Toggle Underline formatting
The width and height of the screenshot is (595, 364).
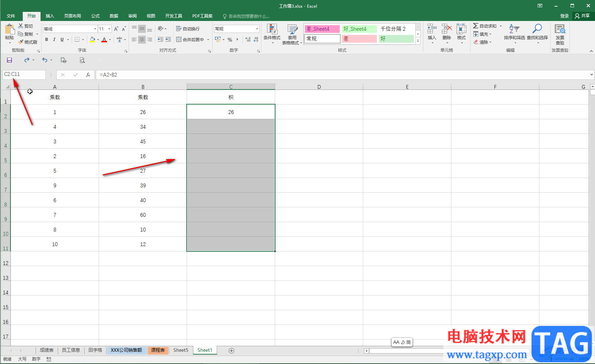[x=62, y=40]
